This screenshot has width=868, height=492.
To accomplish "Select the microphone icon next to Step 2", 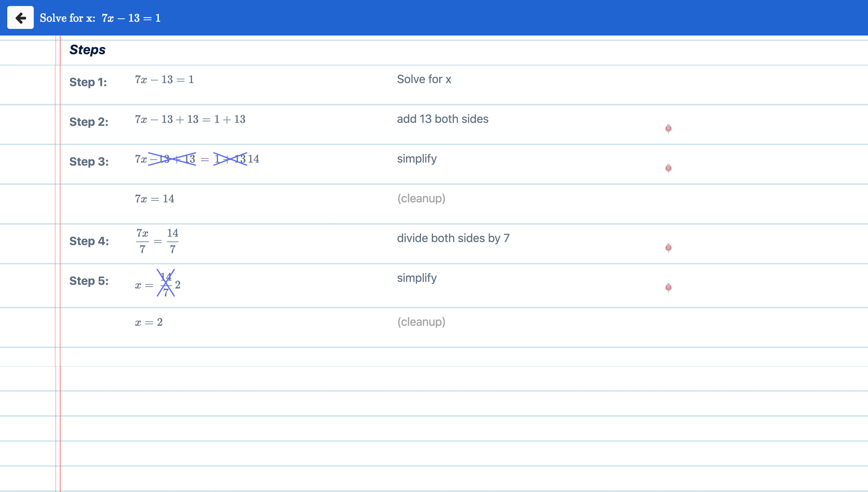I will coord(669,129).
